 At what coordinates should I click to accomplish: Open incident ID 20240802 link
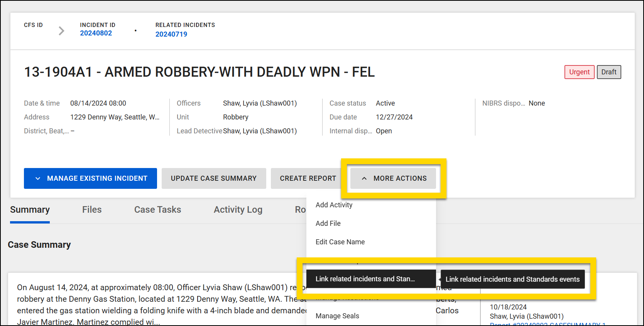(96, 33)
